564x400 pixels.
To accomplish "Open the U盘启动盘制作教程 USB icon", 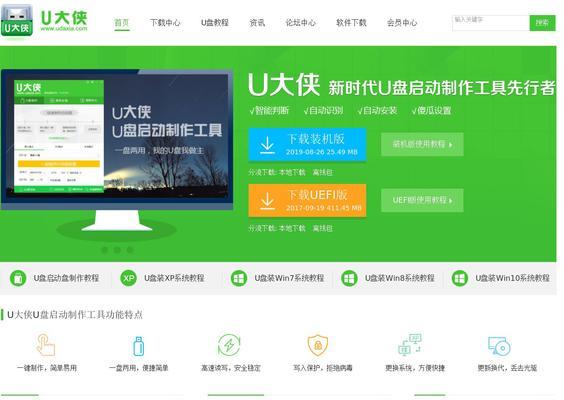I will pyautogui.click(x=18, y=278).
